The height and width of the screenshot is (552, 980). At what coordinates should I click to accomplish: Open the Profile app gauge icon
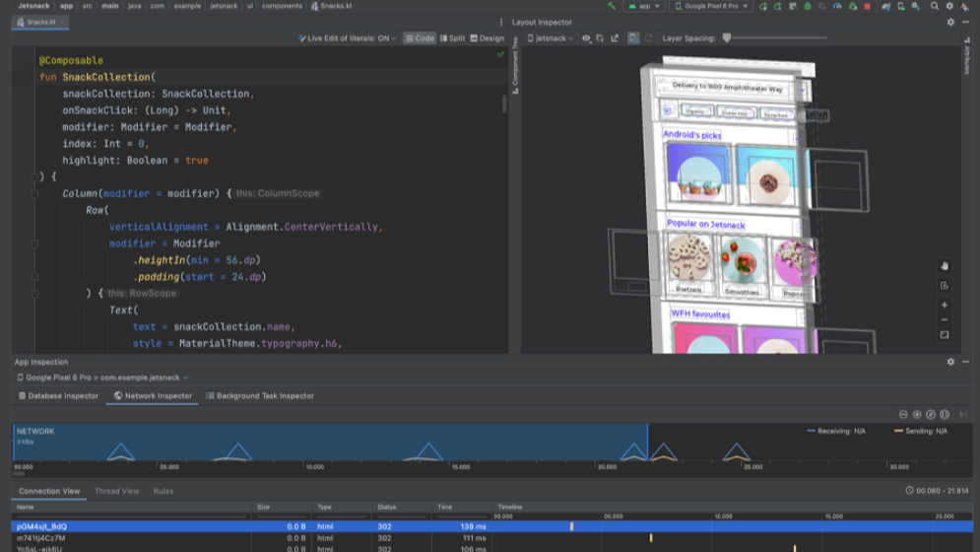[837, 6]
